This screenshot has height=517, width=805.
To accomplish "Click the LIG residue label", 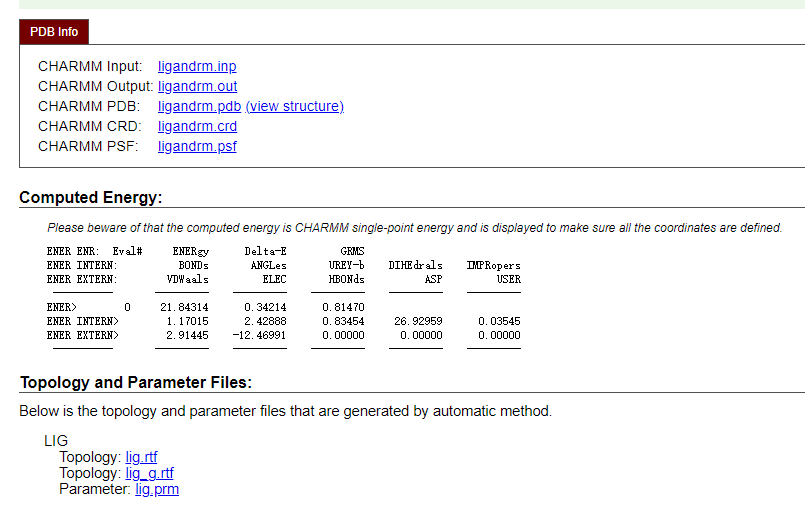I will coord(56,441).
